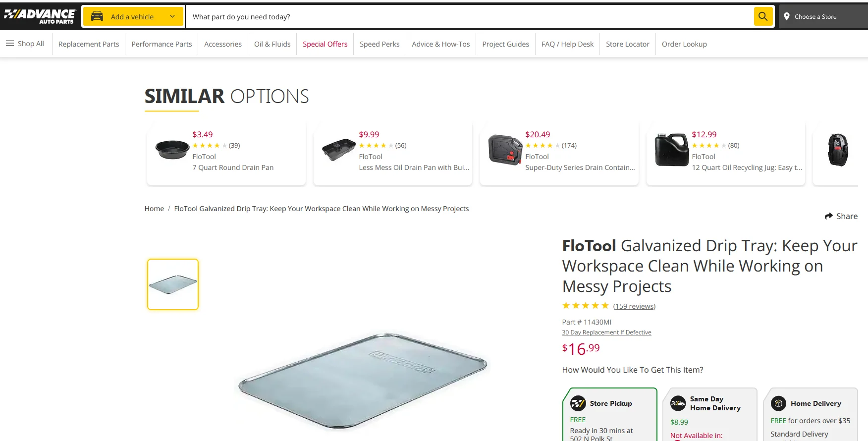
Task: Click the 30 Day Replacement If Defective link
Action: 606,332
